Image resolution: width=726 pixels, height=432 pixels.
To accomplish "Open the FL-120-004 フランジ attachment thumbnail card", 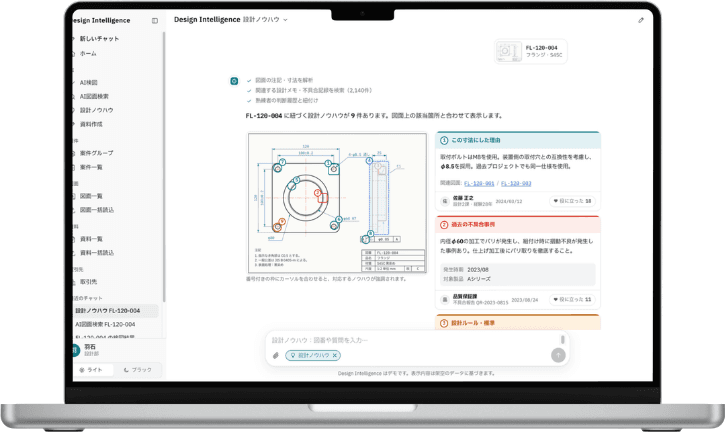I will pyautogui.click(x=531, y=51).
